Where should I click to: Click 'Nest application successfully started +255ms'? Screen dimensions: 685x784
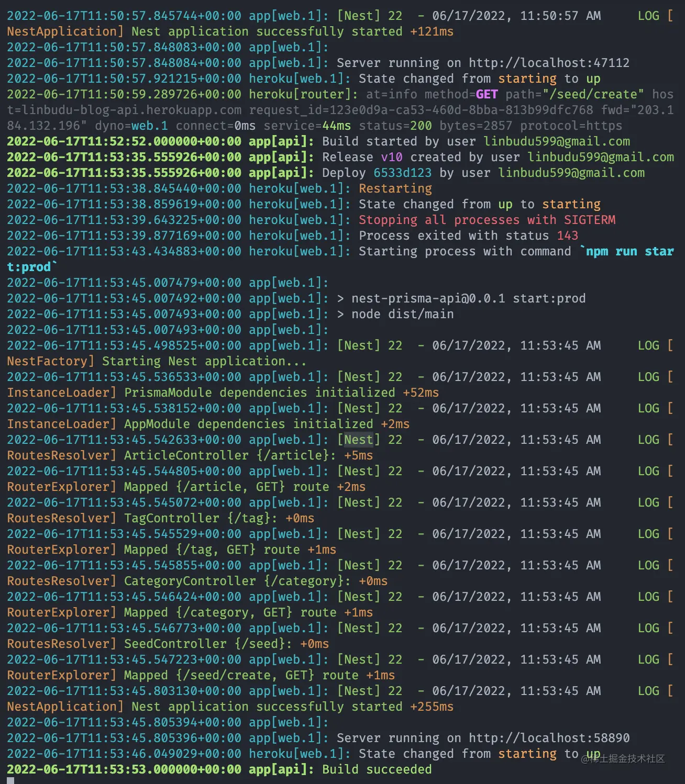tap(293, 707)
